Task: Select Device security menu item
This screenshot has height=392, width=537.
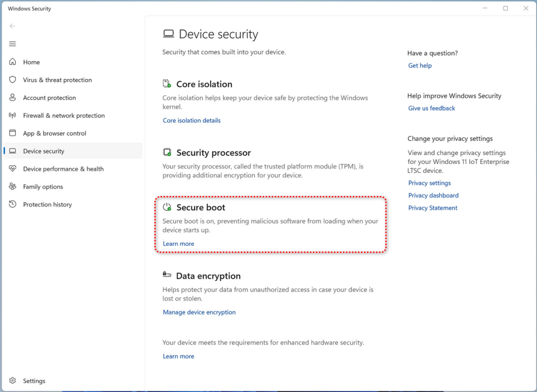Action: pos(73,151)
